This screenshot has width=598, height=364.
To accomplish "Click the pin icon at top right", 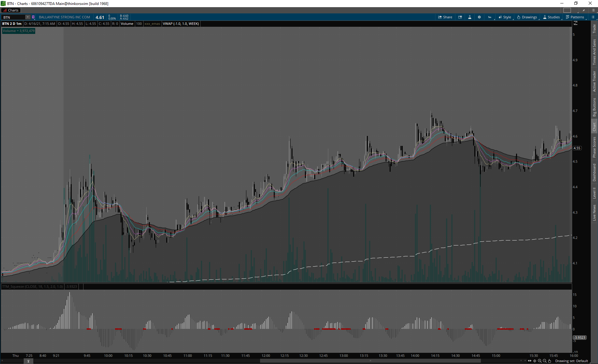I will [x=584, y=10].
